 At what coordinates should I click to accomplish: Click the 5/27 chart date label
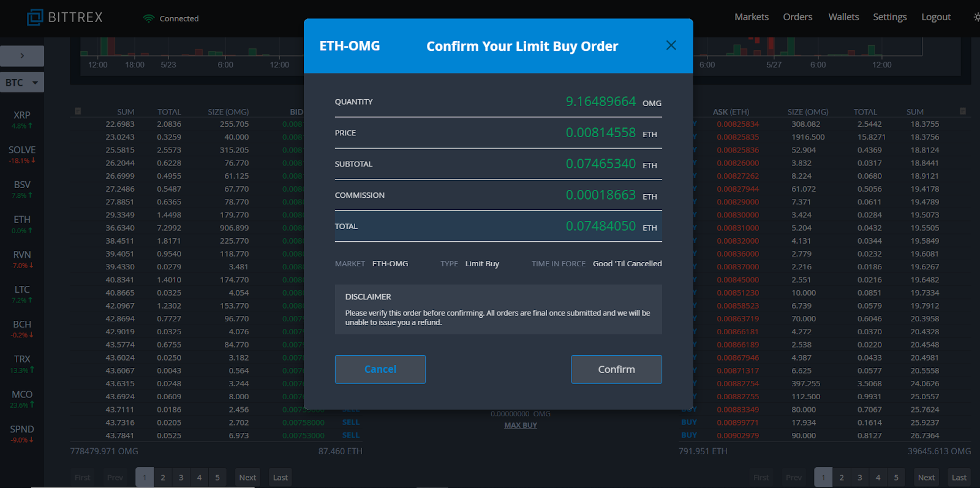point(774,65)
